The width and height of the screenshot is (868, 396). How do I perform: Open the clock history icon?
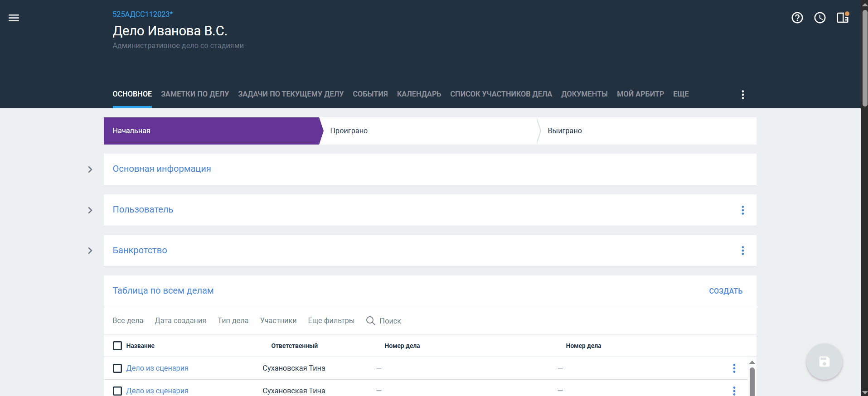820,18
